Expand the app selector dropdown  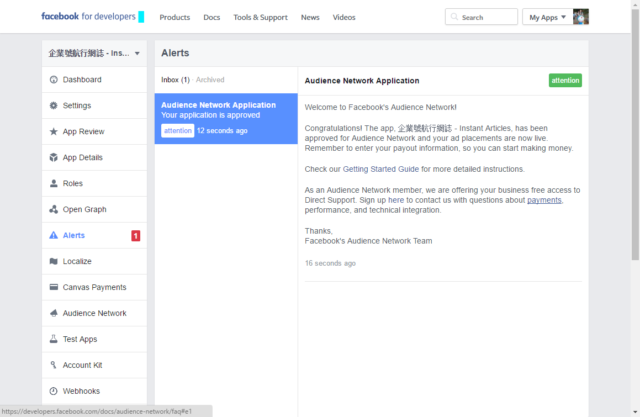(x=94, y=53)
